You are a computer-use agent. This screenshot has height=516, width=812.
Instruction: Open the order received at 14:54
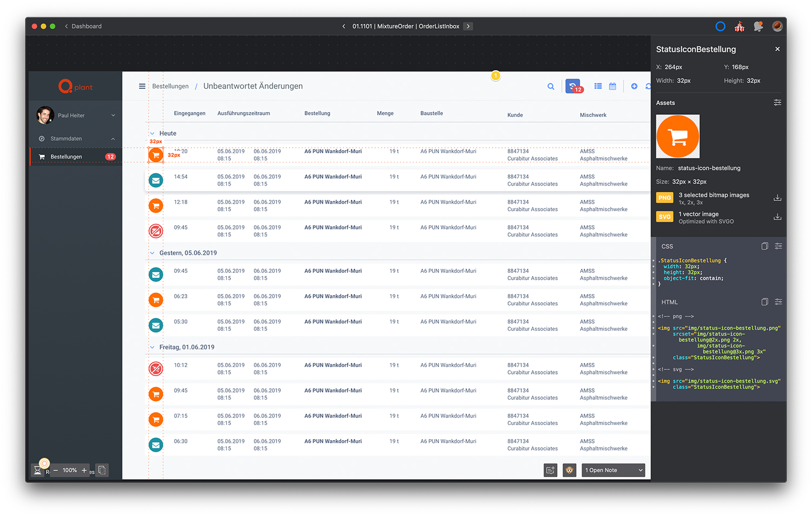click(x=398, y=180)
